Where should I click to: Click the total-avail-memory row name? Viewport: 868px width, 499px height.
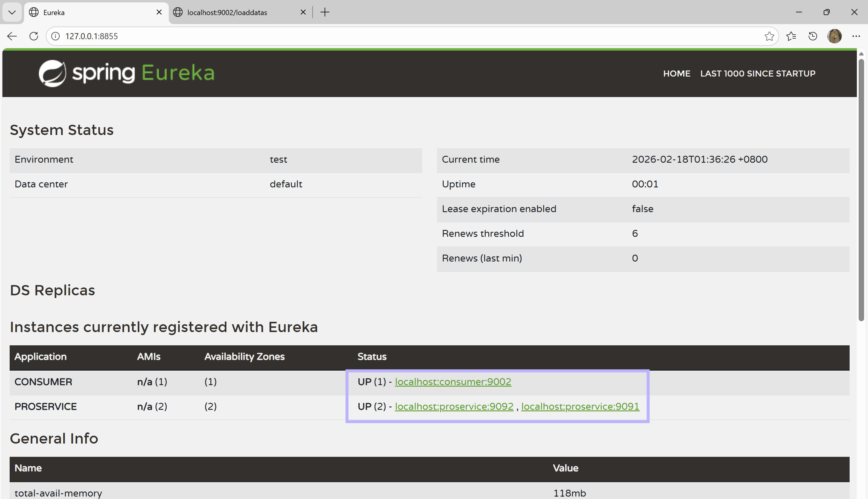coord(58,493)
